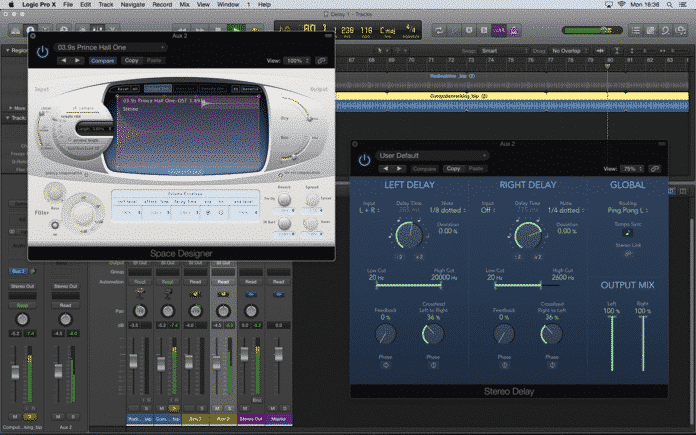Screen dimensions: 696x435
Task: Click the Space Designer link icon
Action: [323, 61]
